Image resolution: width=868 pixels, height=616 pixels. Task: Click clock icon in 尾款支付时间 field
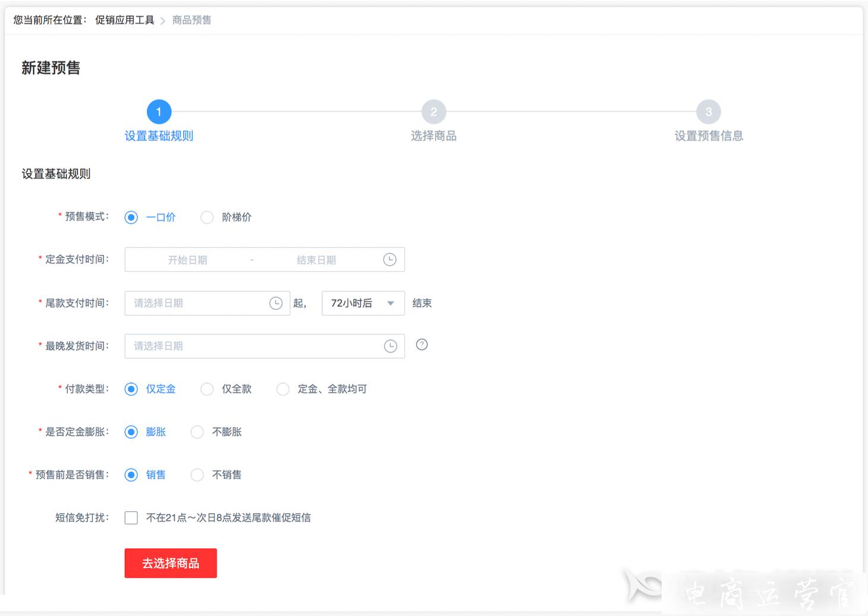click(276, 303)
